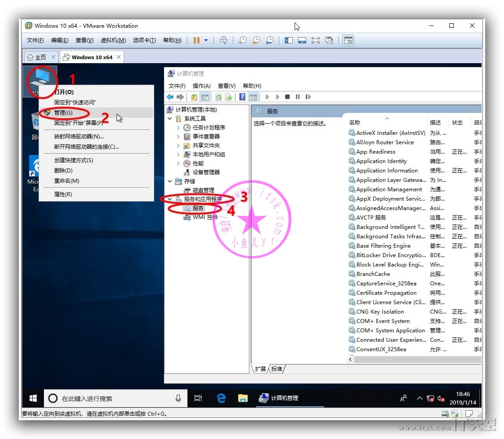Click the services list horizontal scrollbar left arrow
Screen dimensions: 504x439
click(351, 360)
